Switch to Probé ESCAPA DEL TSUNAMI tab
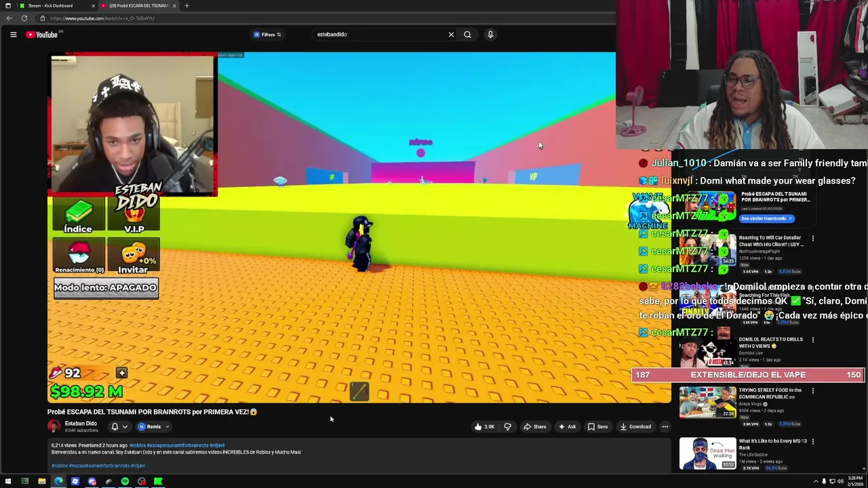868x488 pixels. pyautogui.click(x=139, y=5)
